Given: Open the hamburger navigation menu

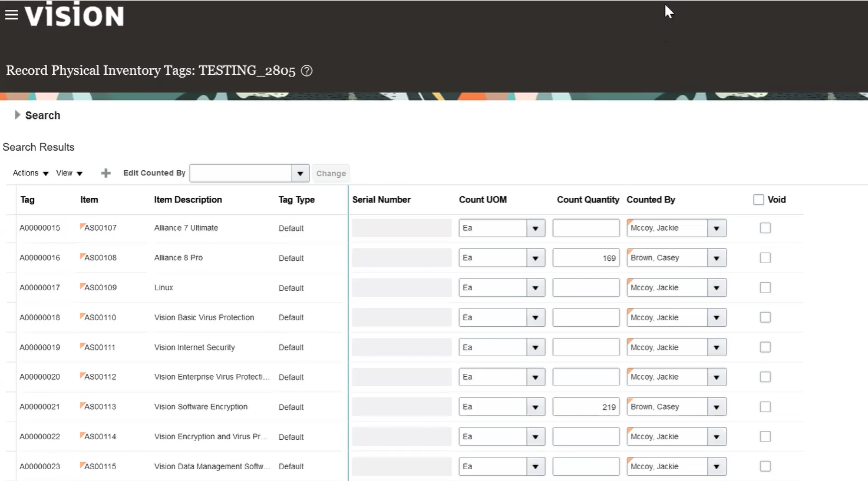Looking at the screenshot, I should pos(12,15).
